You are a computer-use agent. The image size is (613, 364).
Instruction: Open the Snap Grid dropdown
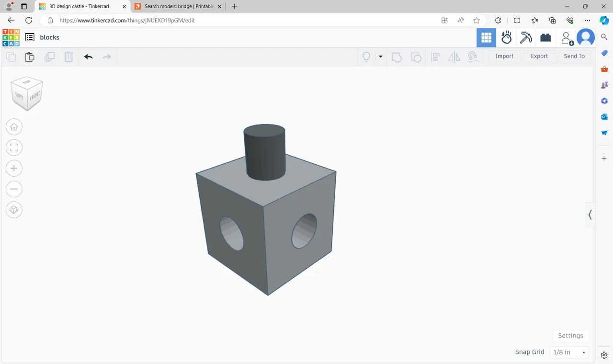(569, 352)
